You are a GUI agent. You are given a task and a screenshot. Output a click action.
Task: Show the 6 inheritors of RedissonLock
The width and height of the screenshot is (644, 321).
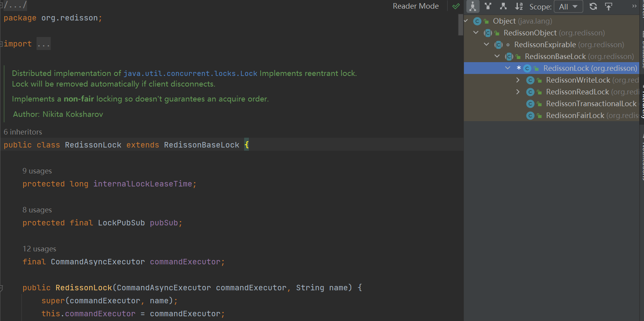pyautogui.click(x=23, y=132)
